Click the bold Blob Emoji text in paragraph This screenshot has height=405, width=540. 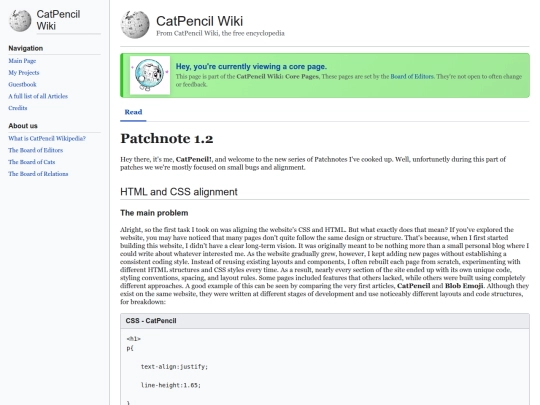tap(464, 286)
